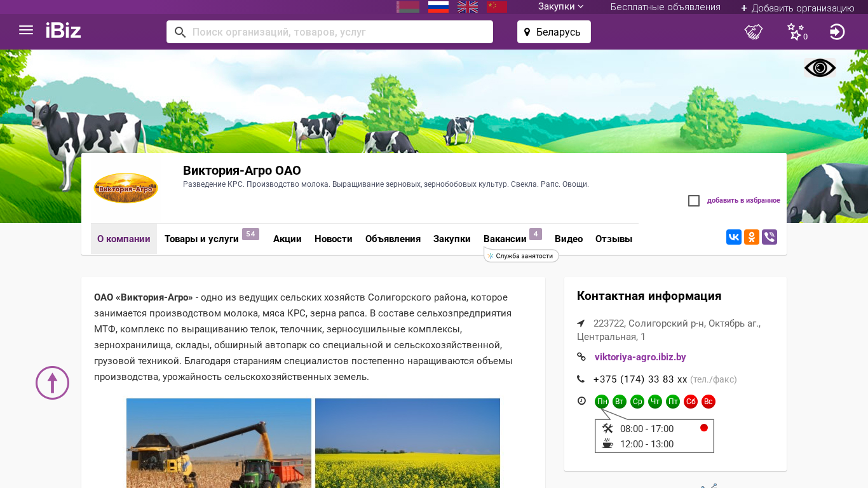
Task: Share via Viber purple icon
Action: point(770,237)
